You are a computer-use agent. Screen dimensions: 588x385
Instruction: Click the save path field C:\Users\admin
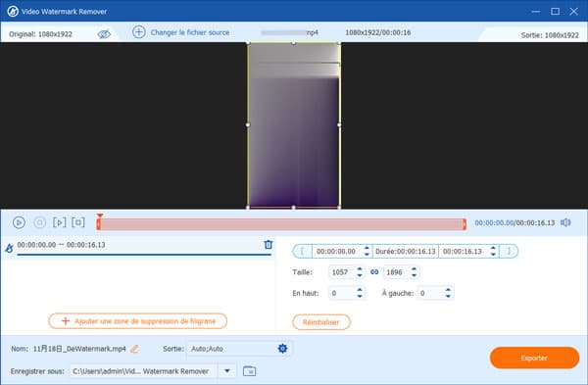point(143,371)
